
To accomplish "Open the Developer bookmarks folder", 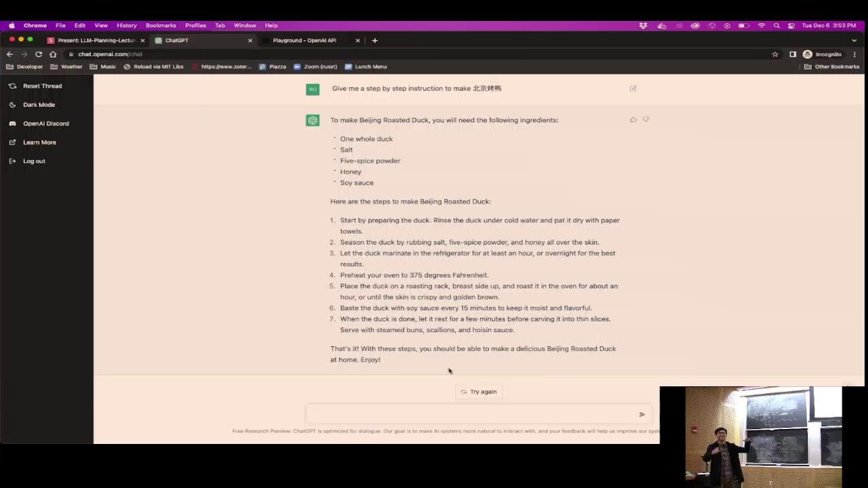I will click(24, 66).
